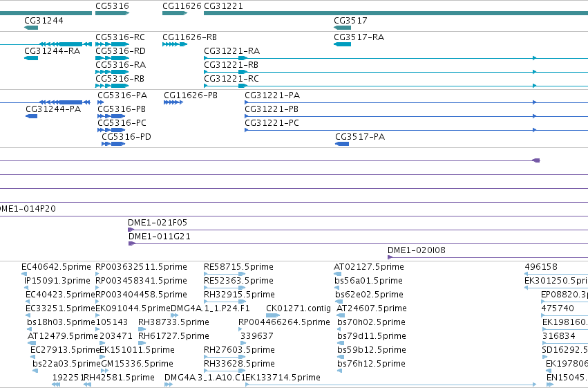Screen dimensions: 588x388
Task: Open transcript label CG31221-RC
Action: point(231,79)
